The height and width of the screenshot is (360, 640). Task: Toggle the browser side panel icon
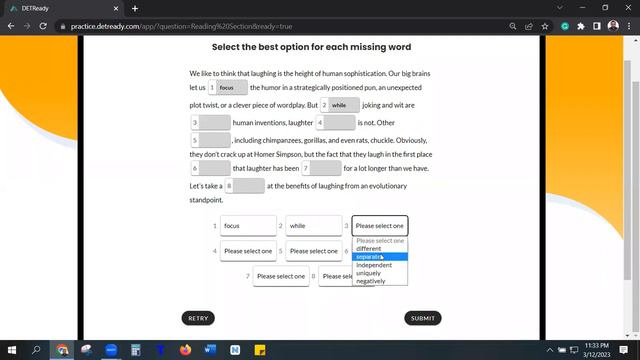pos(597,26)
